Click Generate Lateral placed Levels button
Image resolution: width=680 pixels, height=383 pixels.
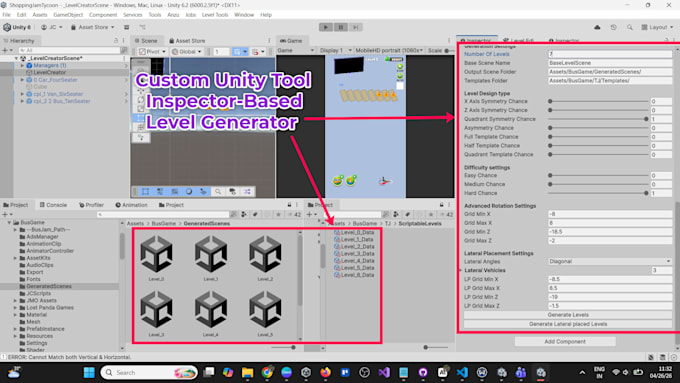[568, 324]
